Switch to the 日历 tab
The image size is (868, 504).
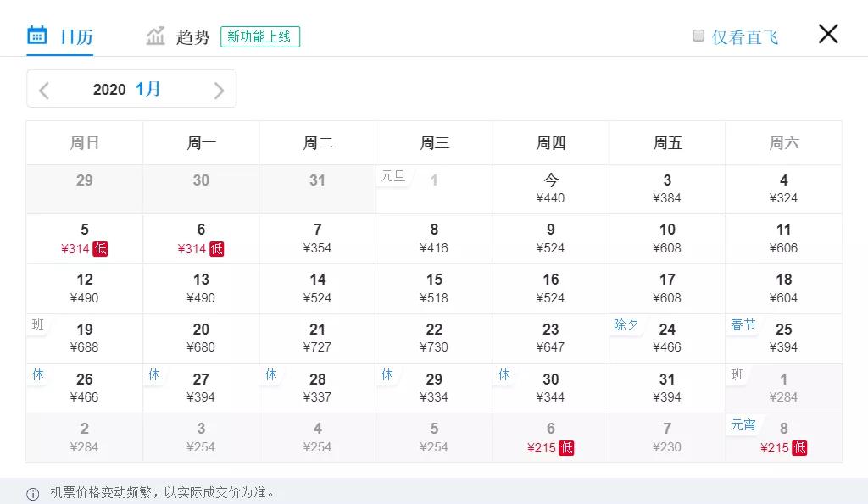(75, 37)
